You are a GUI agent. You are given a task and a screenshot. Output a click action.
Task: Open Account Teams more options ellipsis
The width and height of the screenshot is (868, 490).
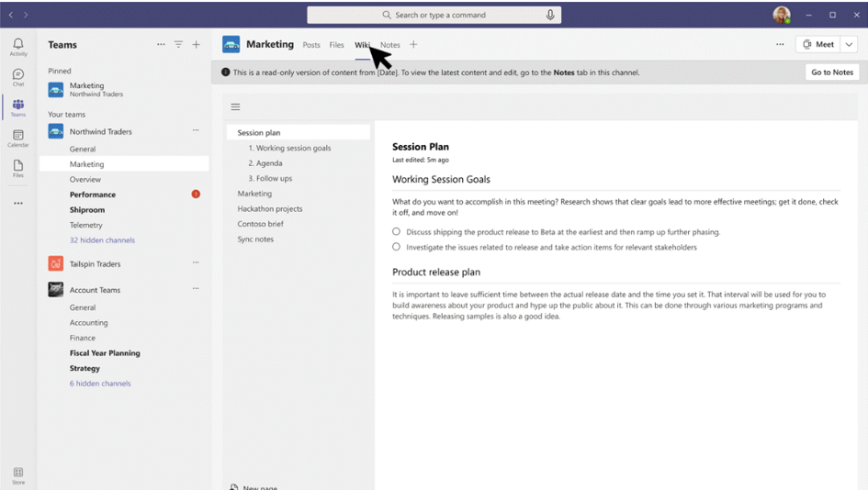pos(196,289)
